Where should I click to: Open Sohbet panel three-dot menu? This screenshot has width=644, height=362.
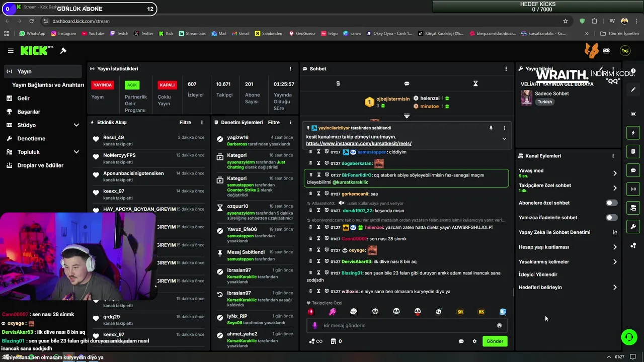[x=506, y=68]
